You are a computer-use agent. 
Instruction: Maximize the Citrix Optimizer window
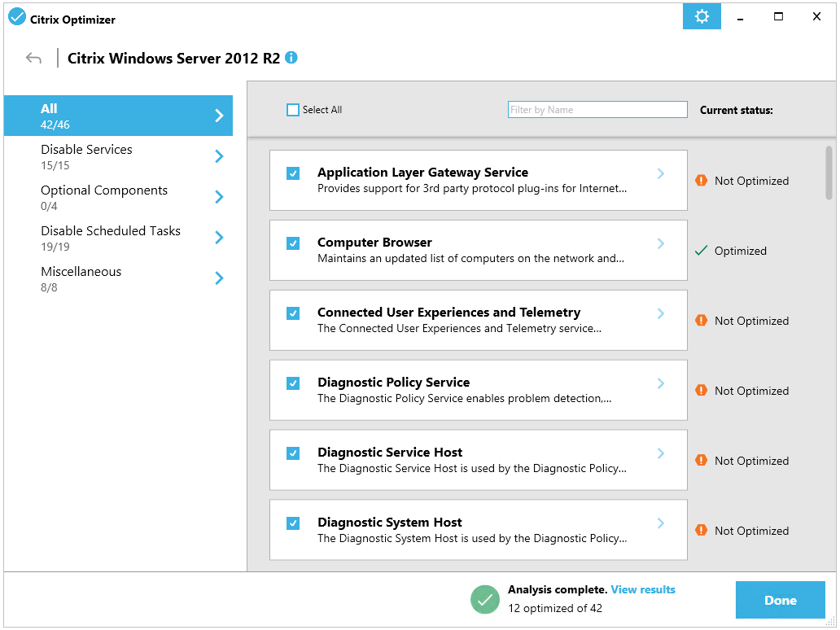(778, 16)
